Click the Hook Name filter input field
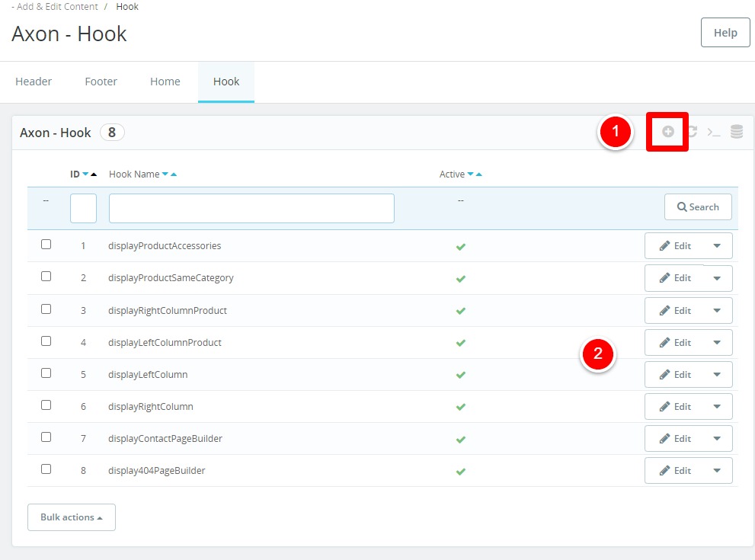 [251, 208]
